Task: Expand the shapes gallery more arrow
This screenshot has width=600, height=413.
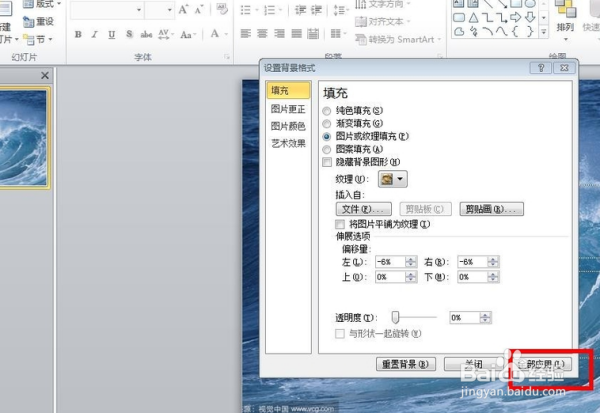Action: 544,32
